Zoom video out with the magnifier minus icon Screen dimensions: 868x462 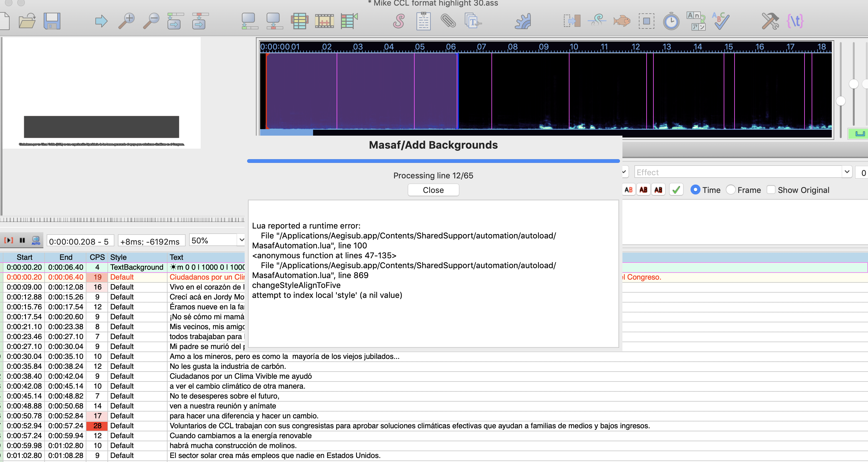coord(151,21)
